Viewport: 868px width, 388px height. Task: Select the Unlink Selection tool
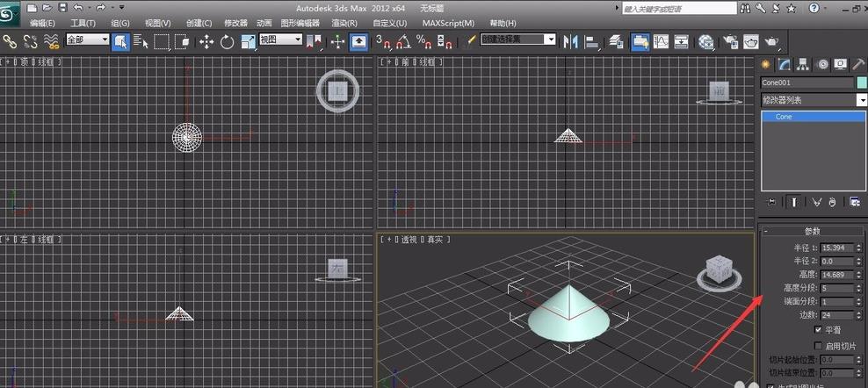point(31,41)
